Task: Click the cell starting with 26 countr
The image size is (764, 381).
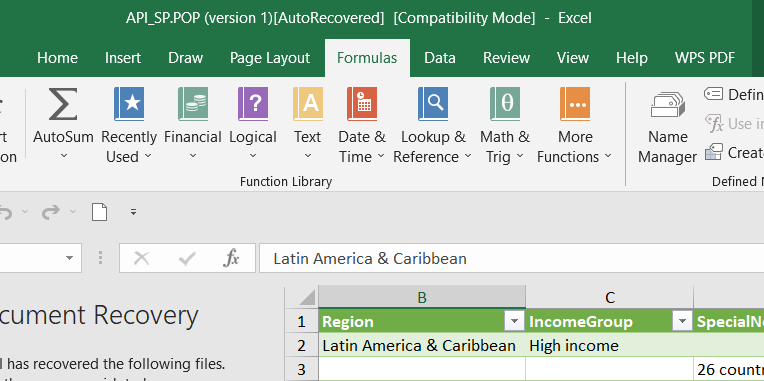Action: coord(729,369)
